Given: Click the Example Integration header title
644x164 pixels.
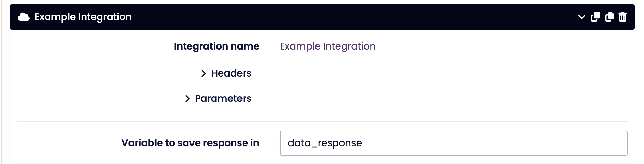Looking at the screenshot, I should click(83, 17).
